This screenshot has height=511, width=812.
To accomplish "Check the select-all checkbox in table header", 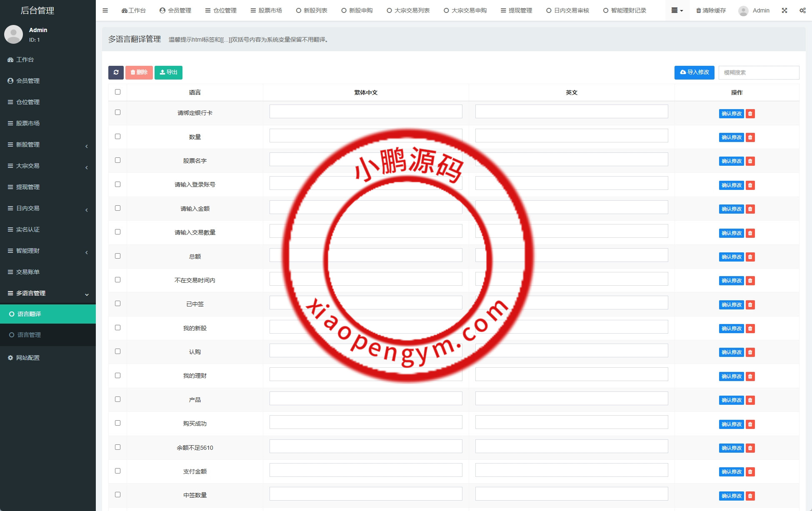I will tap(117, 92).
